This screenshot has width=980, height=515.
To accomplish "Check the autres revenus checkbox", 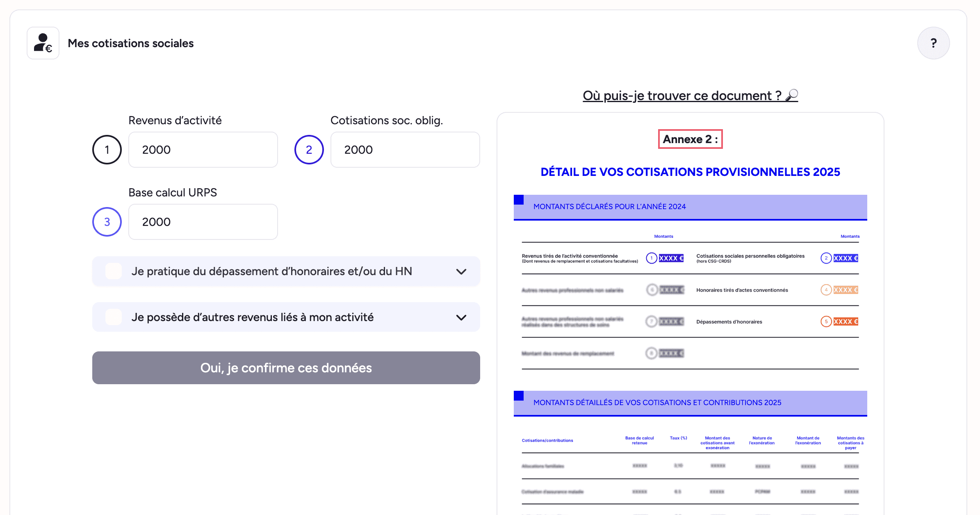I will 114,317.
